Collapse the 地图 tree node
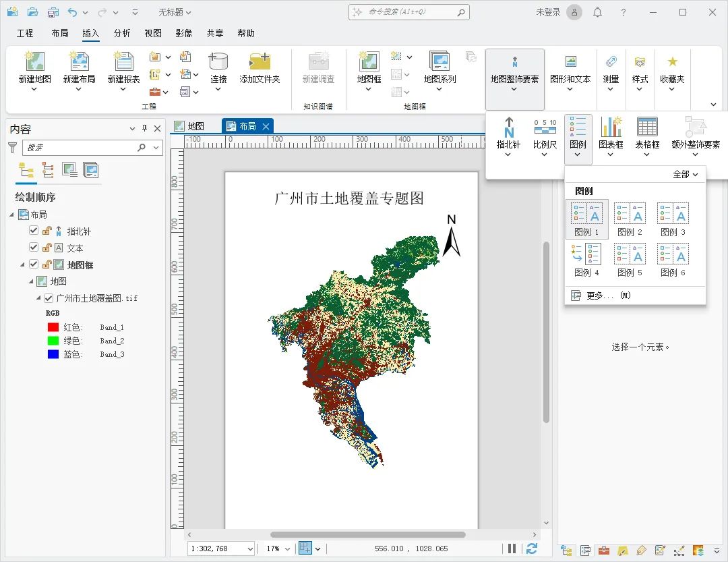The width and height of the screenshot is (728, 562). tap(30, 281)
